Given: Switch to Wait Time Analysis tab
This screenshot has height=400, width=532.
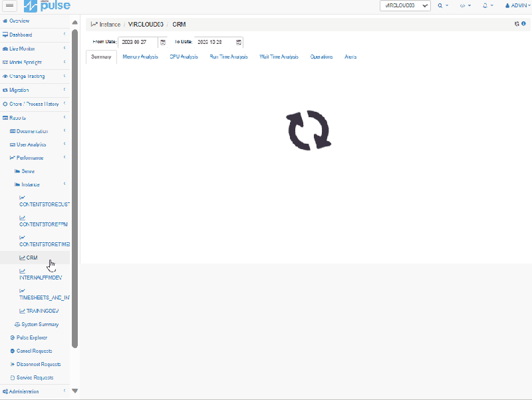Looking at the screenshot, I should click(x=279, y=57).
